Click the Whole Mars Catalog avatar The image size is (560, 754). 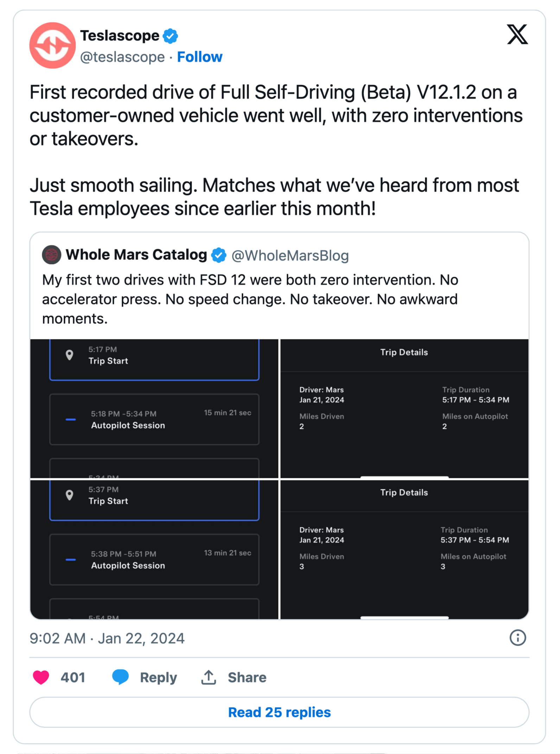click(52, 255)
